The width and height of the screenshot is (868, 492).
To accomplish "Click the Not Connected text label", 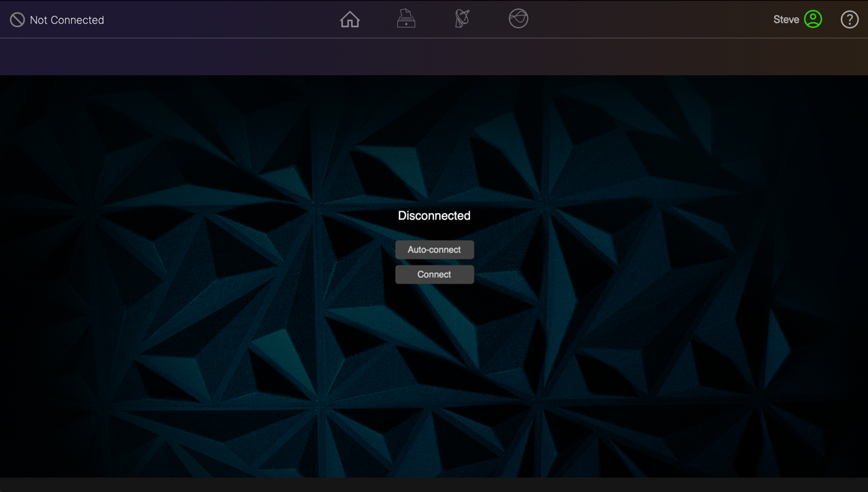I will pos(65,19).
